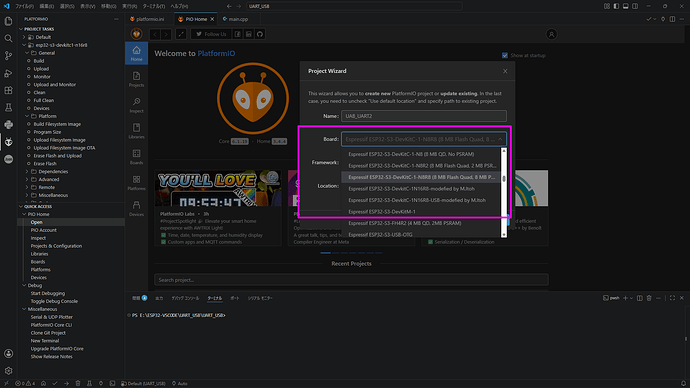Viewport: 690px width, 388px height.
Task: Click the GitHub icon in PIO Home toolbar
Action: 260,34
